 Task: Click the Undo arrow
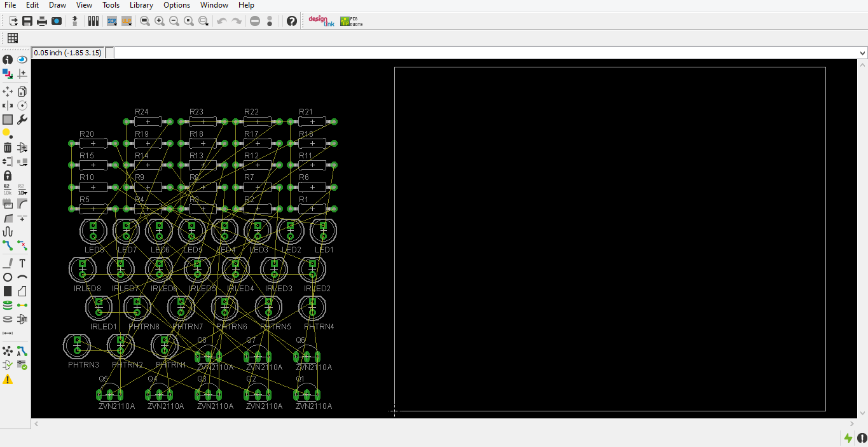click(x=221, y=21)
